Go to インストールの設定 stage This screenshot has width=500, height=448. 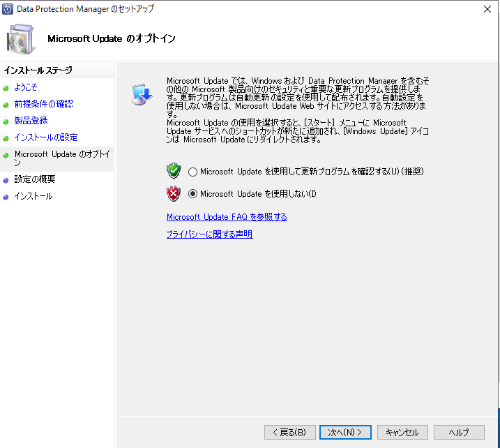(46, 137)
